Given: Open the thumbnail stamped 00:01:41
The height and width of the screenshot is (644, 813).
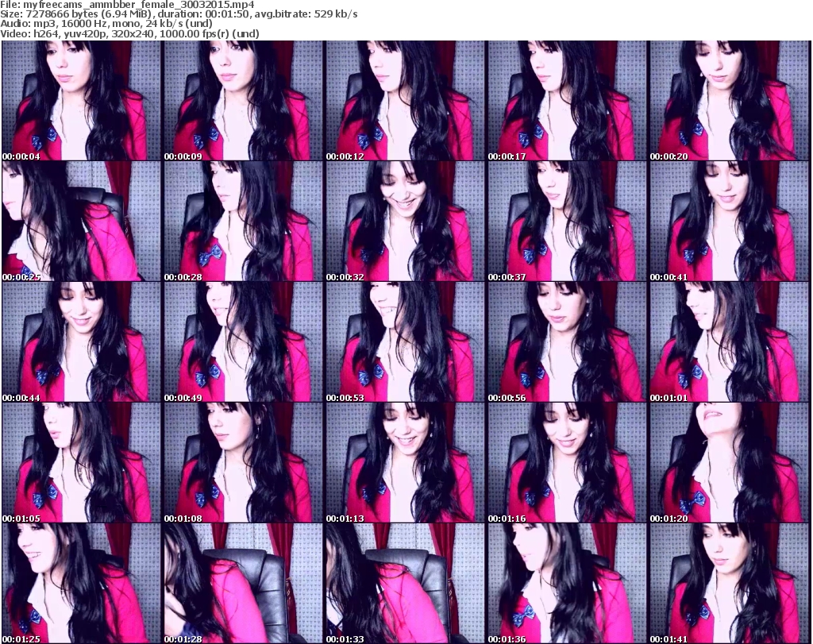Looking at the screenshot, I should (729, 584).
